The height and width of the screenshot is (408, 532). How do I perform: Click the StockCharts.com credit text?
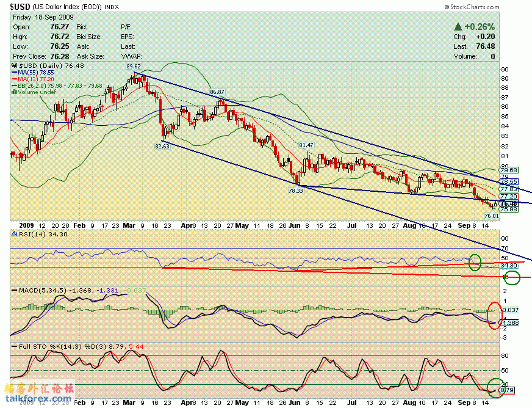coord(472,7)
